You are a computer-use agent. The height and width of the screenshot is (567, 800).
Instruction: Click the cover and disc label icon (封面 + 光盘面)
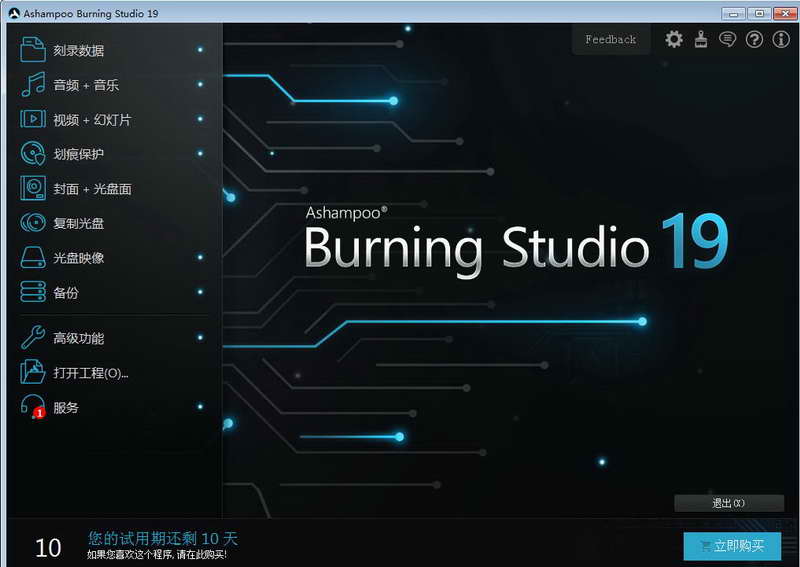click(33, 188)
